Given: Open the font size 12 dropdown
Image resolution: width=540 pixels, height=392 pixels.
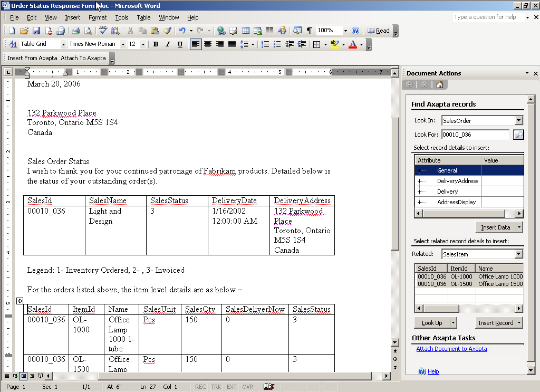Looking at the screenshot, I should click(x=143, y=44).
